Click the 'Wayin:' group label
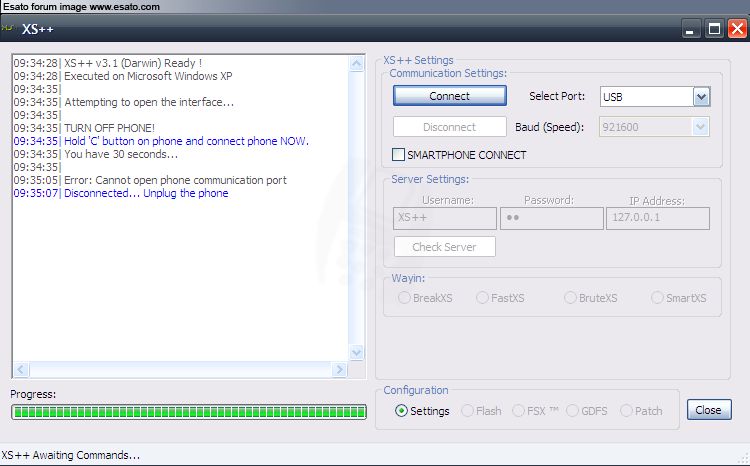The height and width of the screenshot is (466, 750). click(408, 278)
